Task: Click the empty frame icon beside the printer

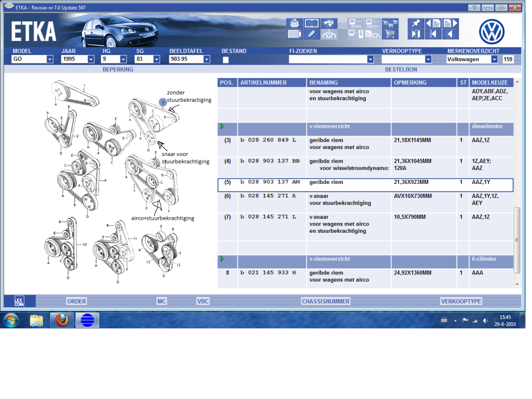Action: [x=312, y=23]
